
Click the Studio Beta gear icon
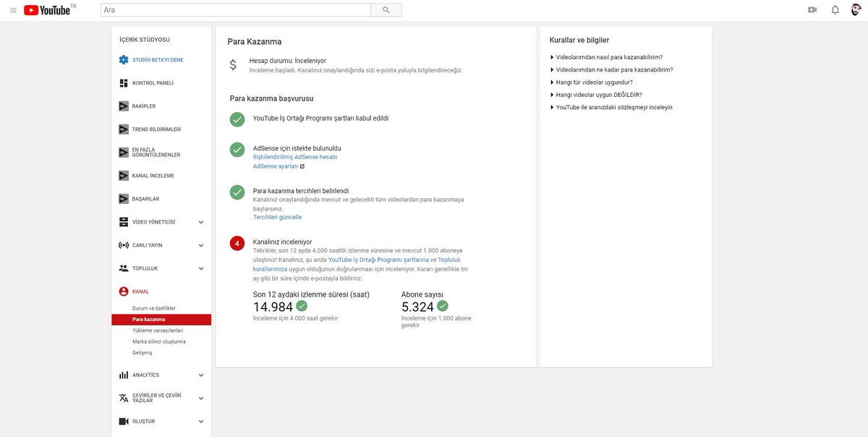(124, 60)
